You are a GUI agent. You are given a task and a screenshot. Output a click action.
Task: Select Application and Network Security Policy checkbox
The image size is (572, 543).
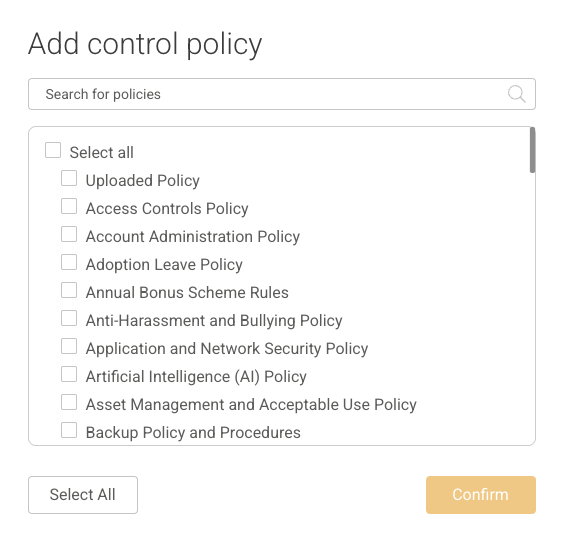click(69, 346)
